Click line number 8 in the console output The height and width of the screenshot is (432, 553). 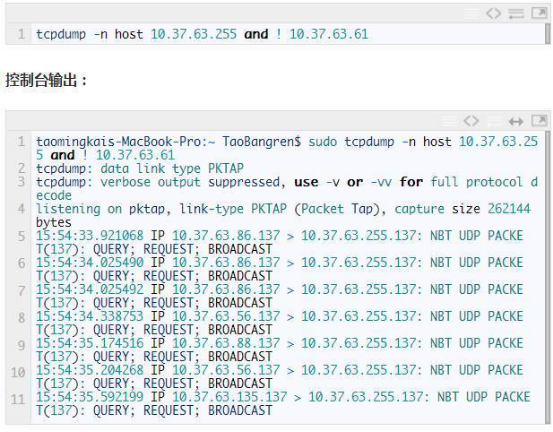point(21,317)
